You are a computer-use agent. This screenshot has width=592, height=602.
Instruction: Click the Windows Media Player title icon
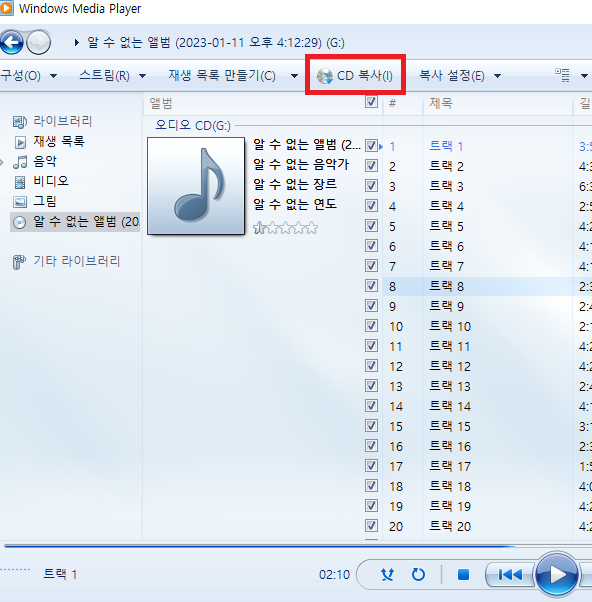click(x=6, y=8)
